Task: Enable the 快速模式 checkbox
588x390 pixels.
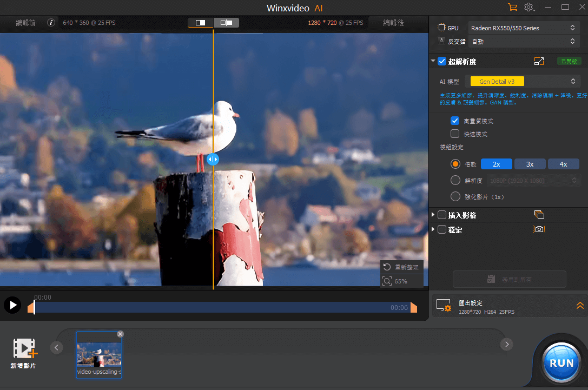Action: (455, 134)
